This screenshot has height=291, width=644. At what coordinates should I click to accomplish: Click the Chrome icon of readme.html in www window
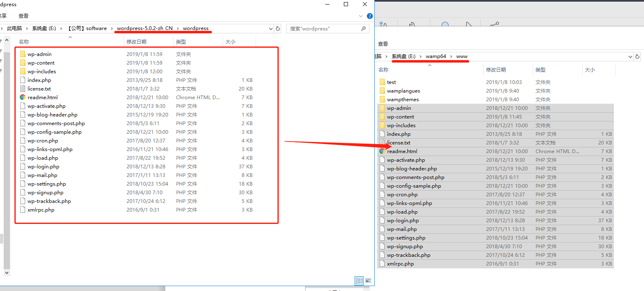(x=382, y=151)
